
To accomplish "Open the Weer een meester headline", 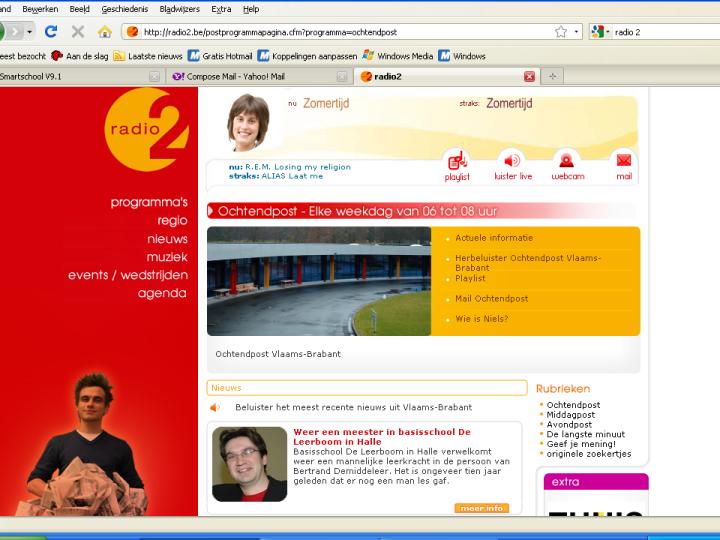I will click(382, 437).
